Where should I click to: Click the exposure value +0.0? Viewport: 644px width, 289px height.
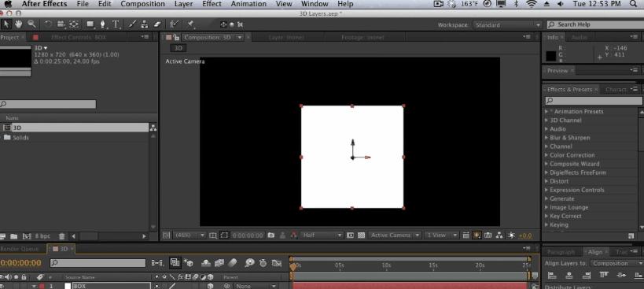(x=525, y=235)
